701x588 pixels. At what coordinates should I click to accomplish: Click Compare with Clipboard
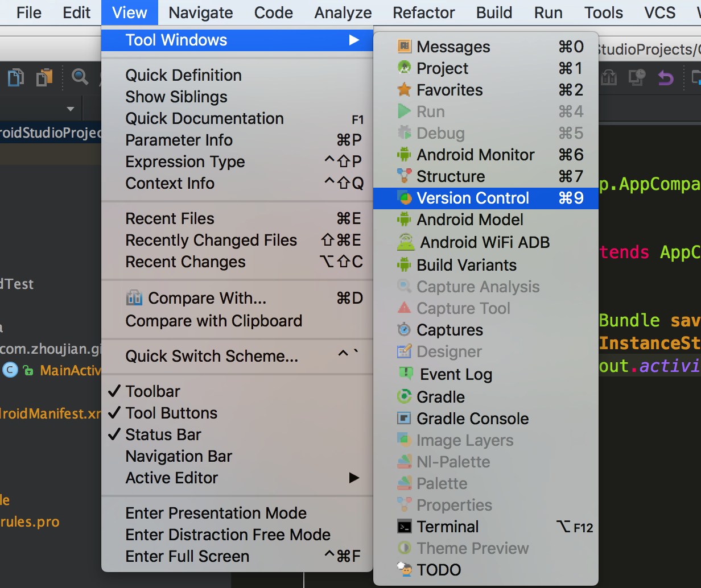click(x=213, y=321)
